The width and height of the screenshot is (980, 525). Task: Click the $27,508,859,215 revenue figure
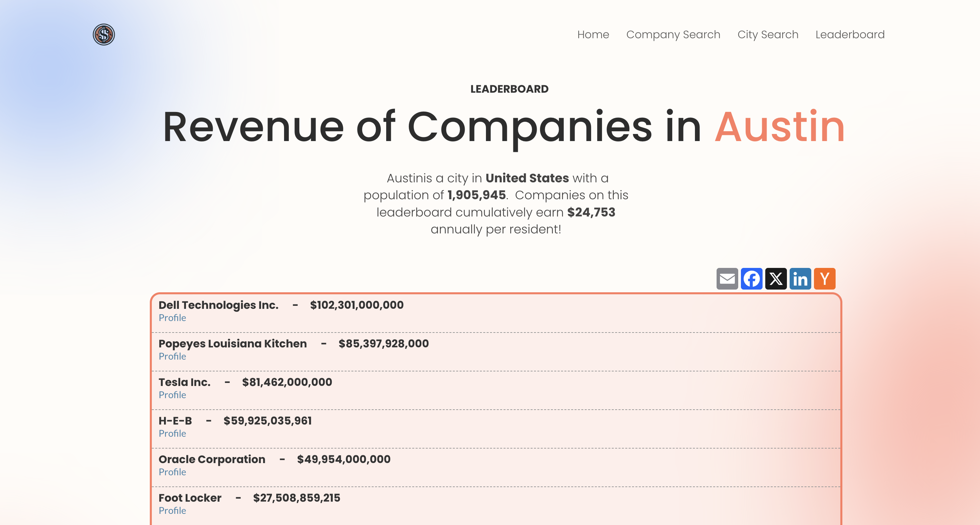296,498
